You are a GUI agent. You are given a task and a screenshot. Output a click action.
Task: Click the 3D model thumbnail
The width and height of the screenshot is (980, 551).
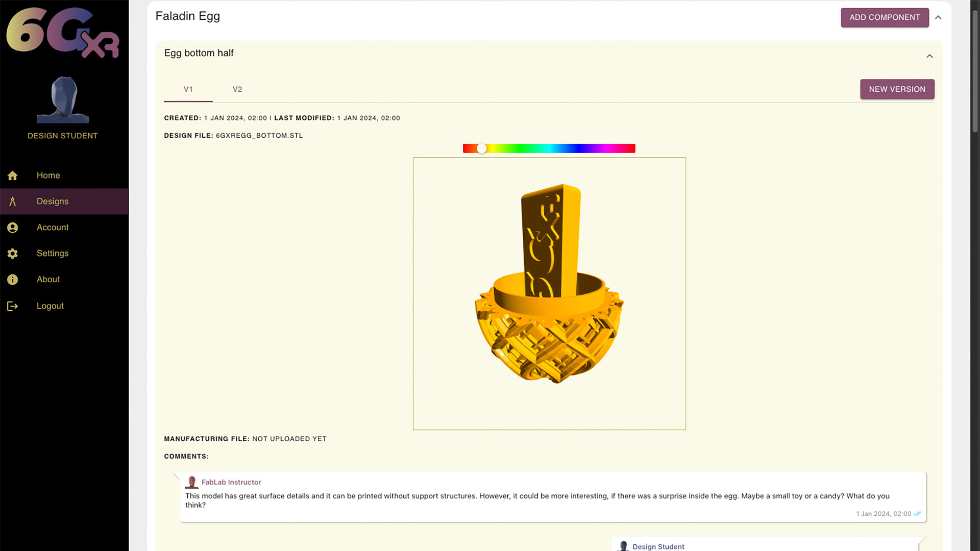click(x=549, y=293)
